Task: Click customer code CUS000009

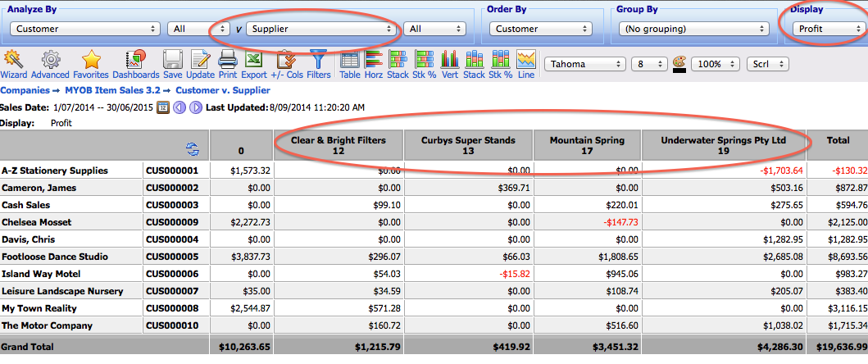Action: [171, 222]
